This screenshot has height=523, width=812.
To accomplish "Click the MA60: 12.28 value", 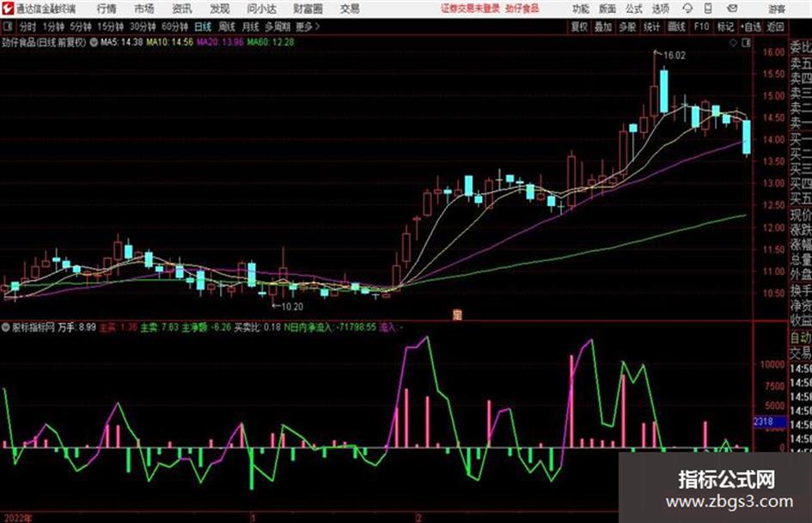I will 271,42.
